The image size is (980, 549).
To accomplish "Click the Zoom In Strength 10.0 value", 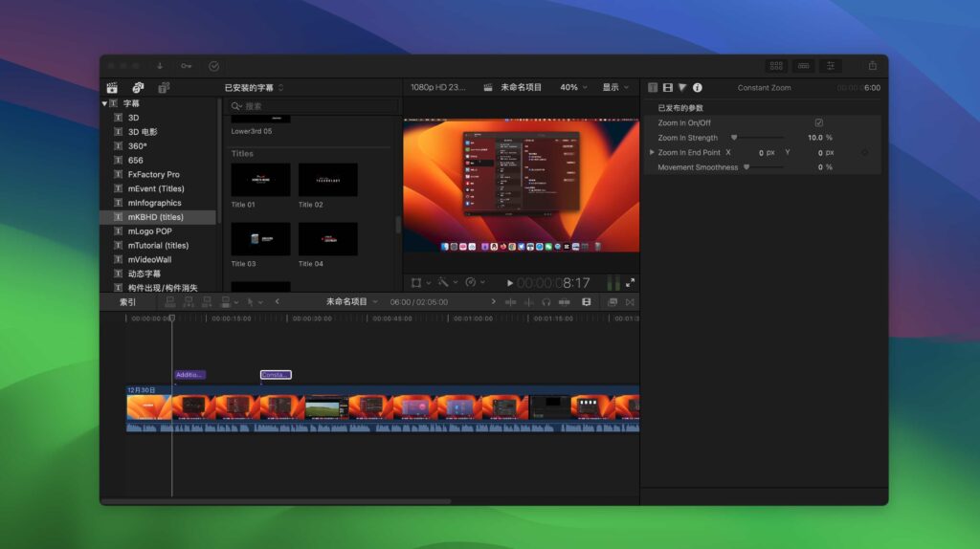I will (815, 138).
